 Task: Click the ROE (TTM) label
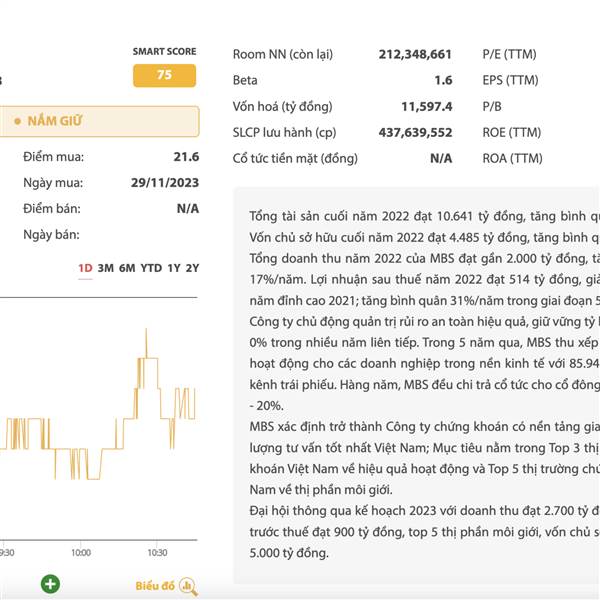point(511,132)
